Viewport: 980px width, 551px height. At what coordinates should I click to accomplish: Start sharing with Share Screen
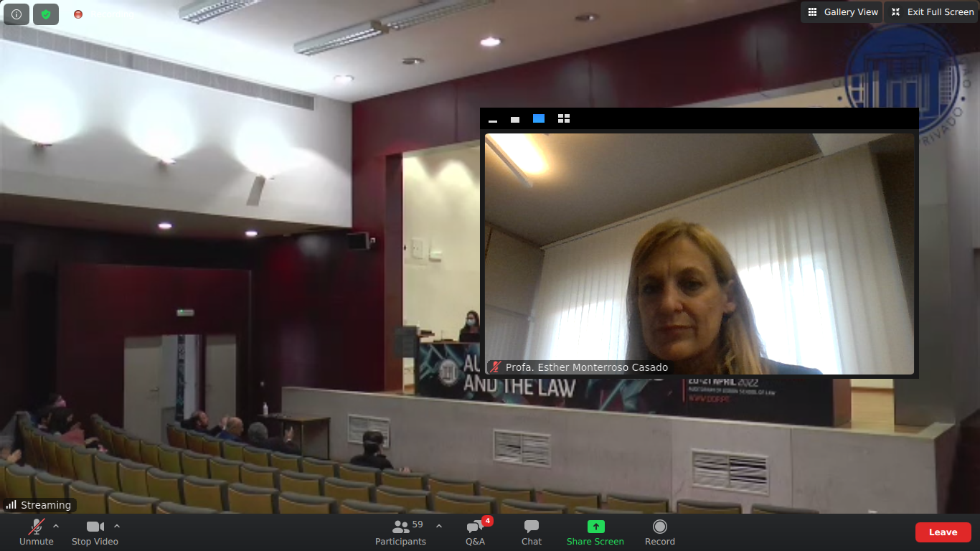pyautogui.click(x=595, y=532)
